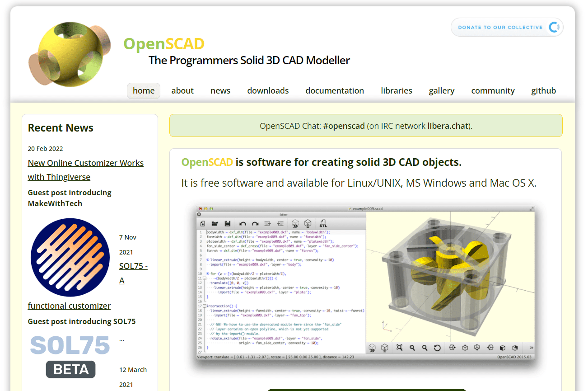
Task: Select the Bottom view cube icon
Action: coord(477,348)
